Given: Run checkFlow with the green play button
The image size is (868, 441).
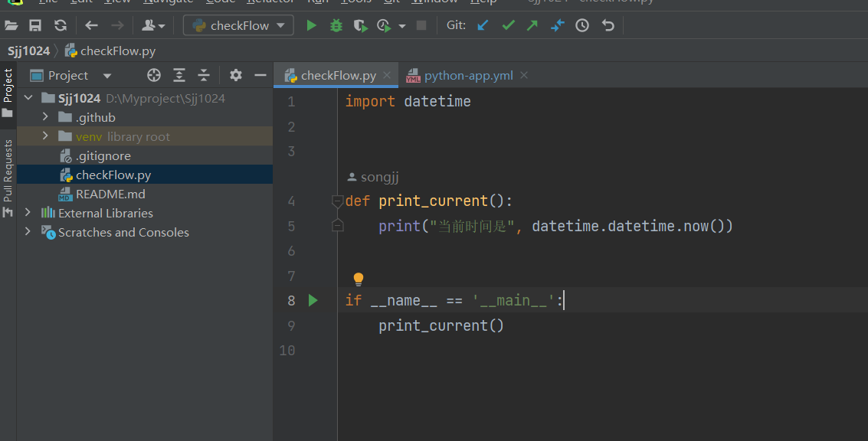Looking at the screenshot, I should pyautogui.click(x=312, y=25).
